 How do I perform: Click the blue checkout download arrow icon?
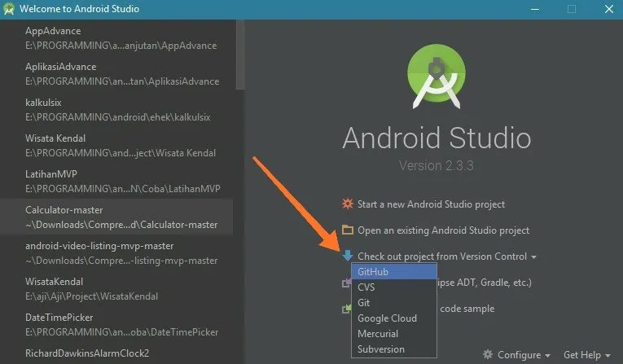click(x=347, y=255)
